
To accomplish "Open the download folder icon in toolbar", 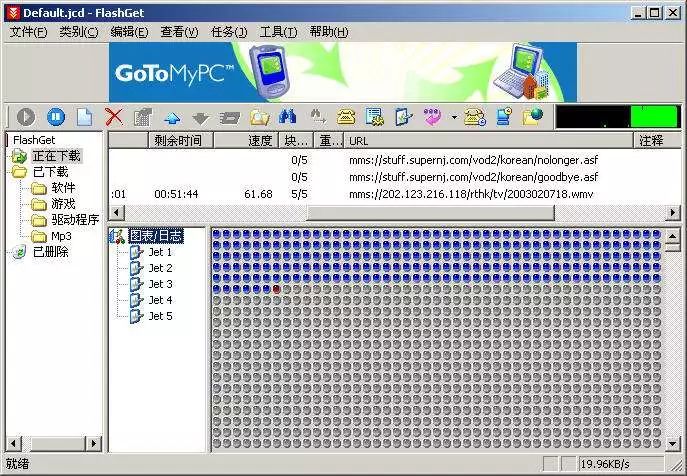I will point(259,117).
